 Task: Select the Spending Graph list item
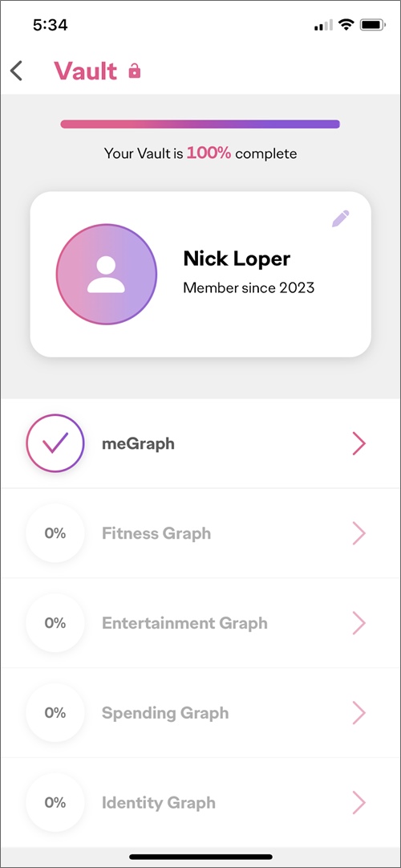[200, 713]
